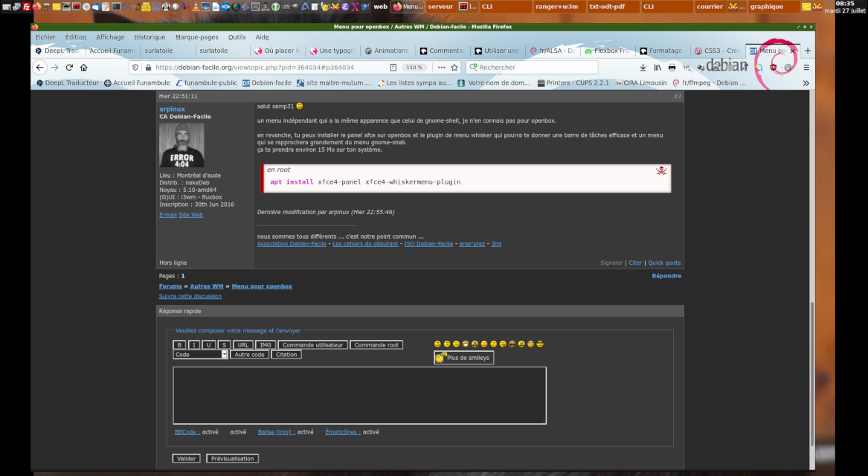The width and height of the screenshot is (868, 476).
Task: Click the 110% zoom level indicator
Action: point(414,67)
